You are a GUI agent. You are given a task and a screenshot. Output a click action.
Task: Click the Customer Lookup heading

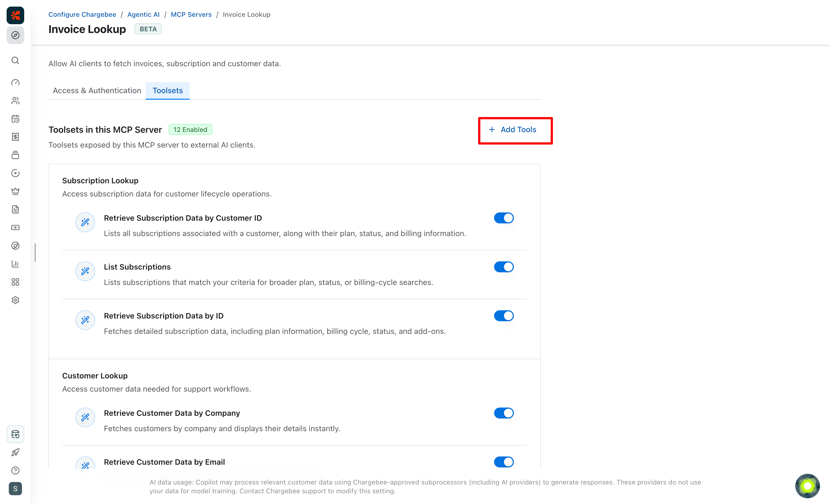95,376
